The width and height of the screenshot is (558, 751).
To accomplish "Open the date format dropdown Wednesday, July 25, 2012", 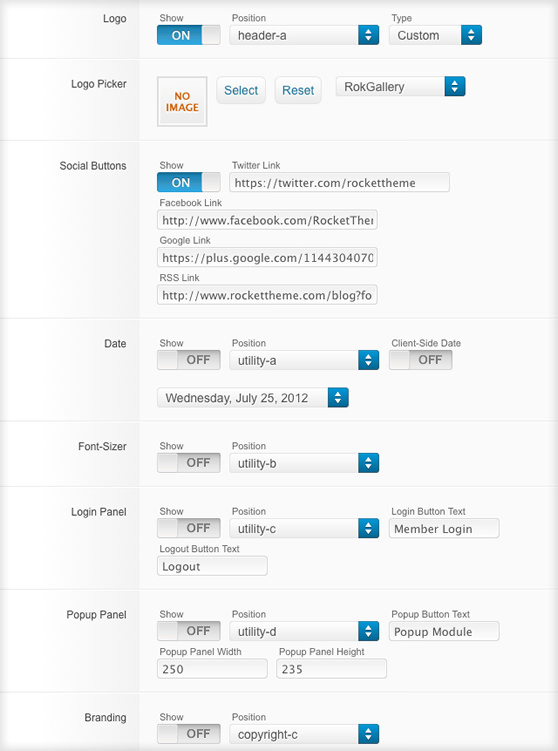I will click(x=252, y=398).
